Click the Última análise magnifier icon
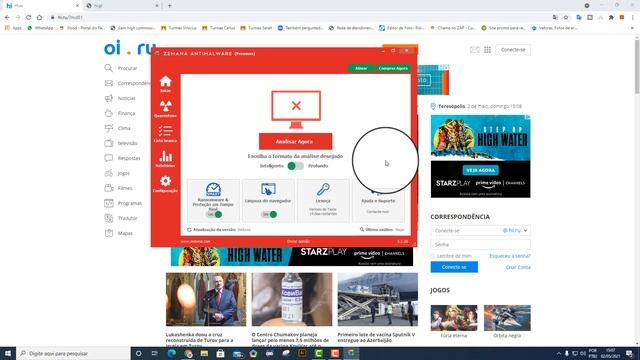640x360 pixels. (362, 229)
